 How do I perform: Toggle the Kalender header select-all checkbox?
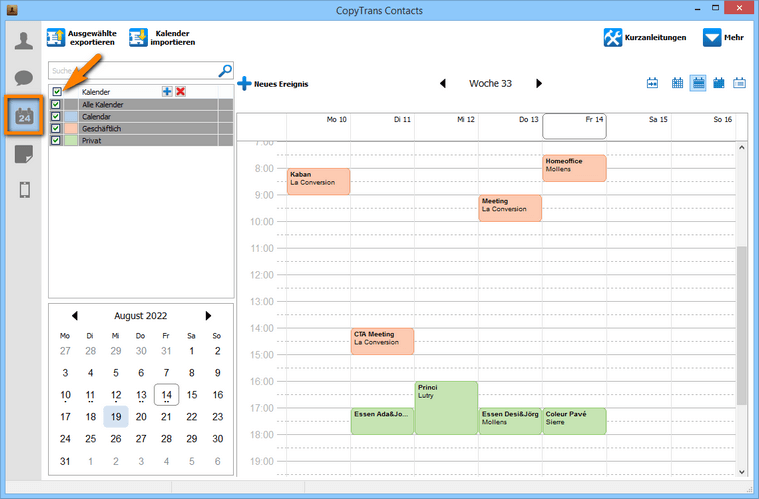point(57,91)
